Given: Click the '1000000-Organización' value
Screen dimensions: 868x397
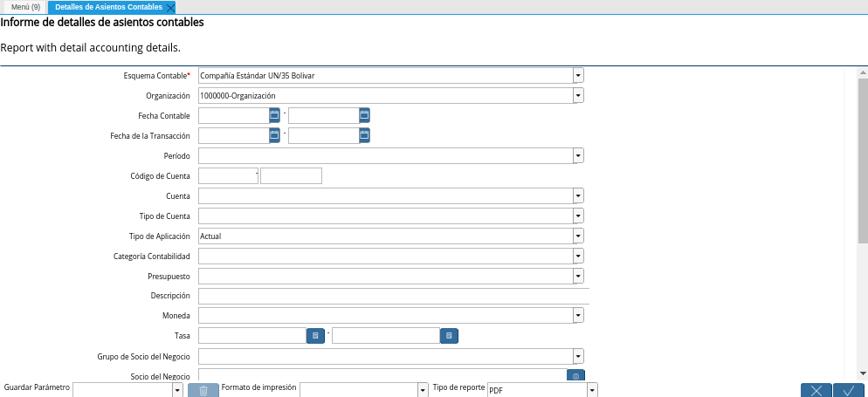Looking at the screenshot, I should tap(238, 96).
